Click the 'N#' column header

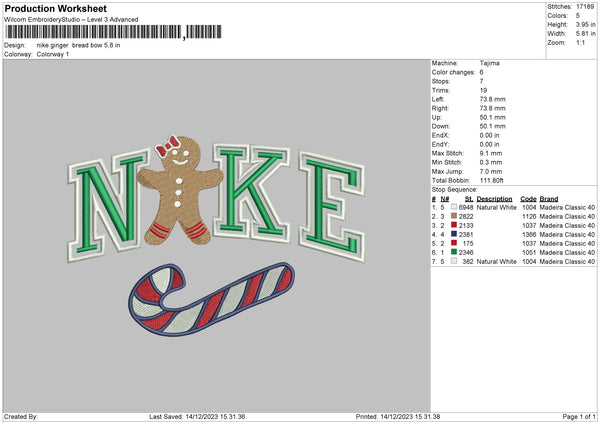coord(445,199)
